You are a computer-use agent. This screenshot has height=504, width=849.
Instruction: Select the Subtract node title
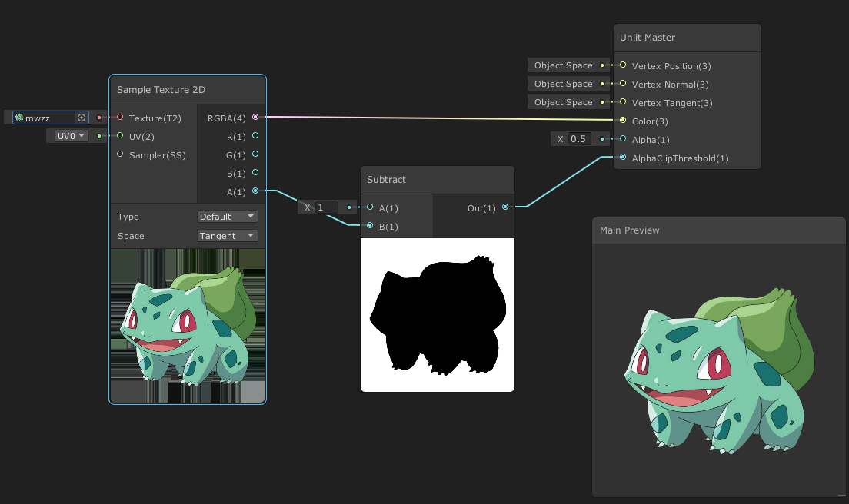[386, 180]
